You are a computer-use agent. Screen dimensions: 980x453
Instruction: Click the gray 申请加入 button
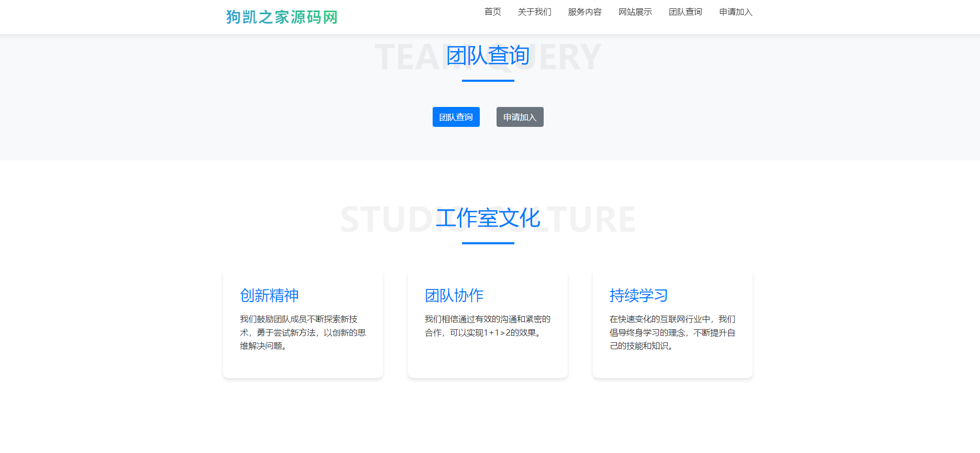point(520,117)
